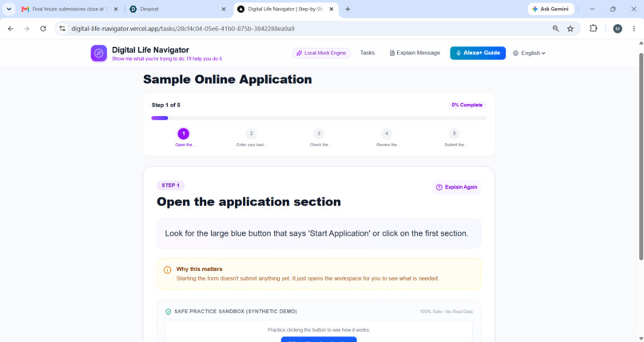Bookmark this page with star icon
Image resolution: width=644 pixels, height=342 pixels.
pos(570,29)
